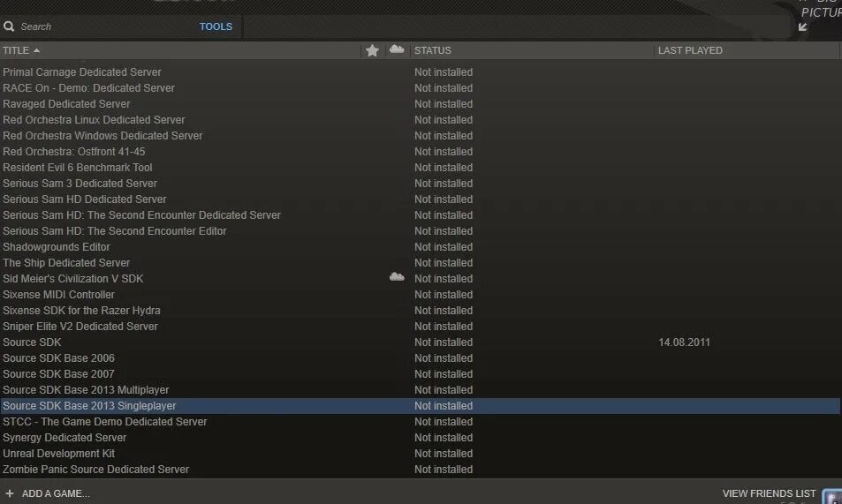Select Sixense MIDI Controller
Screen dimensions: 842x504
[x=58, y=295]
